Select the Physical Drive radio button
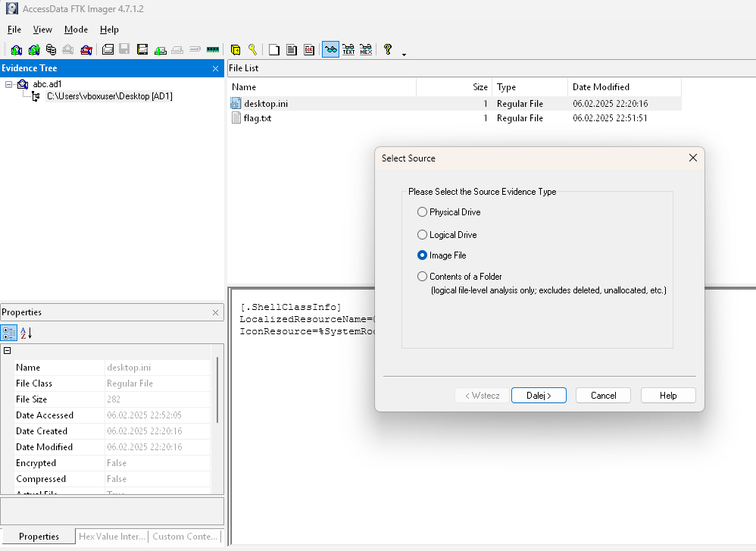Image resolution: width=756 pixels, height=551 pixels. pyautogui.click(x=423, y=212)
